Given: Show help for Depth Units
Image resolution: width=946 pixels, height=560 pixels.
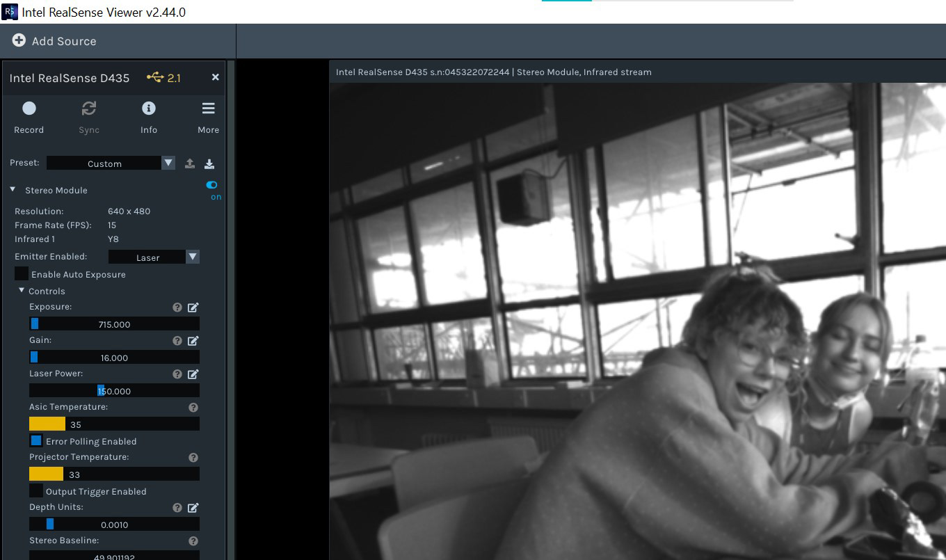Looking at the screenshot, I should [177, 507].
